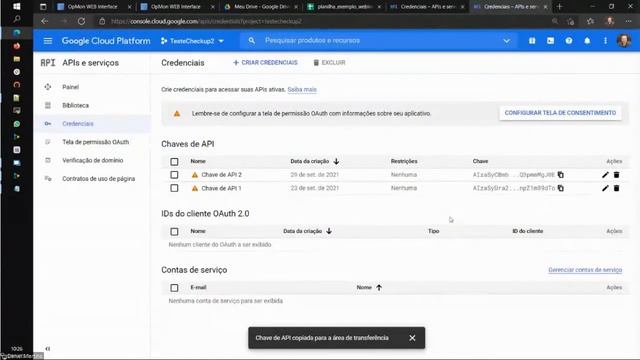Screen dimensions: 640x360
Task: Toggle select-all checkbox in Contas de serviço table
Action: pyautogui.click(x=174, y=288)
